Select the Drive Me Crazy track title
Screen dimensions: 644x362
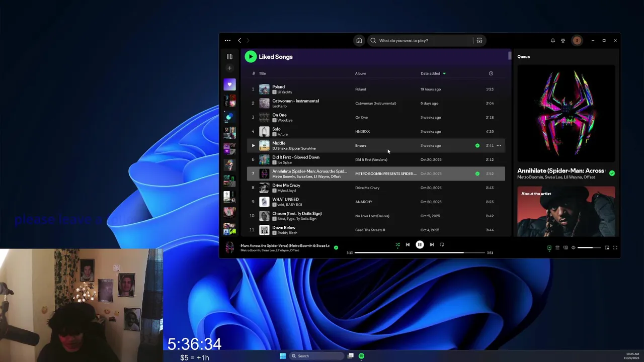(286, 186)
